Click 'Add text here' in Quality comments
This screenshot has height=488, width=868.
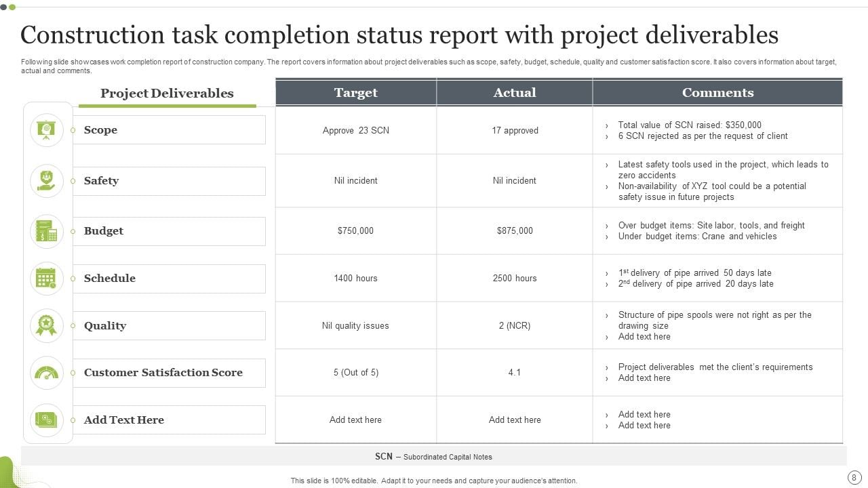click(644, 336)
